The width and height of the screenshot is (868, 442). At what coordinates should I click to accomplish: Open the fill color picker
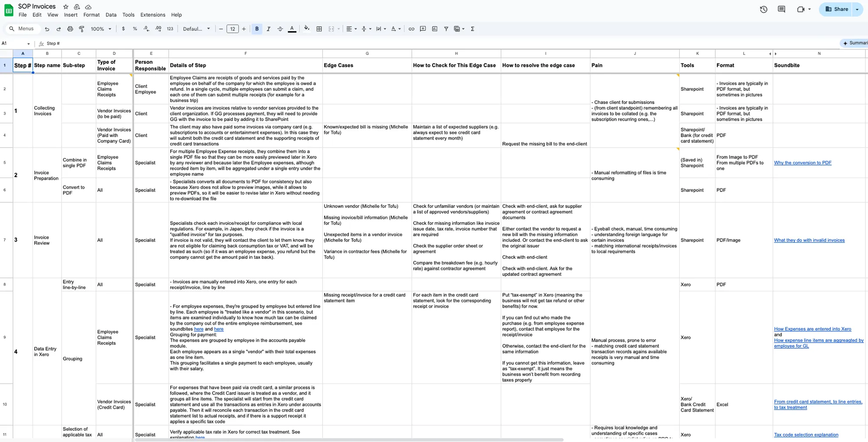click(307, 29)
